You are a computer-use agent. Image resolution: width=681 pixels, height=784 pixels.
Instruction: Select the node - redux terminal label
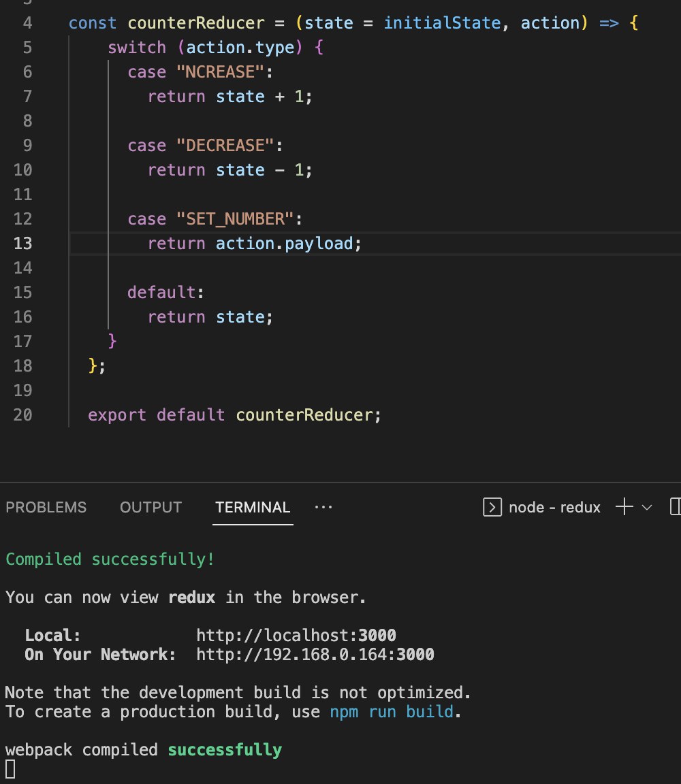coord(554,507)
